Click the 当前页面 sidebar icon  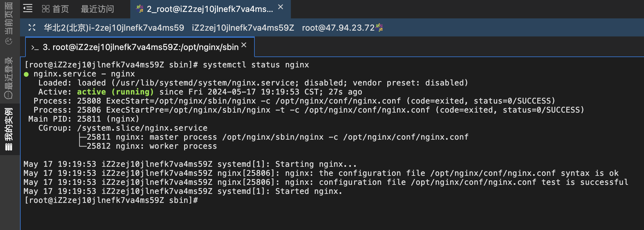click(x=9, y=41)
